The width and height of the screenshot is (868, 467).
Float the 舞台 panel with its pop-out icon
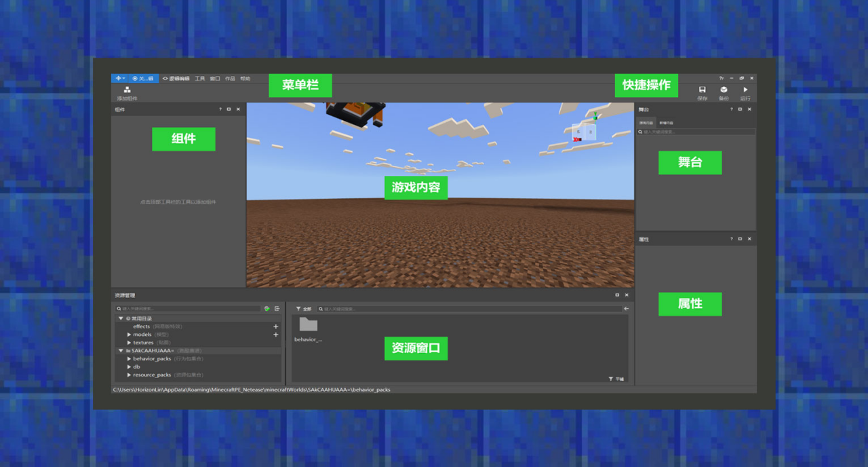[x=740, y=109]
